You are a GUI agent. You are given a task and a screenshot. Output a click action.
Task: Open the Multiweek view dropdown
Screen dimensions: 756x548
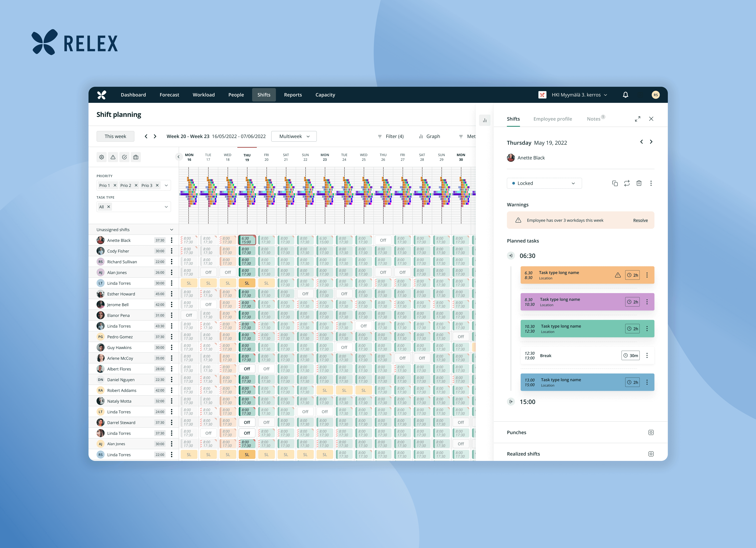pos(294,136)
